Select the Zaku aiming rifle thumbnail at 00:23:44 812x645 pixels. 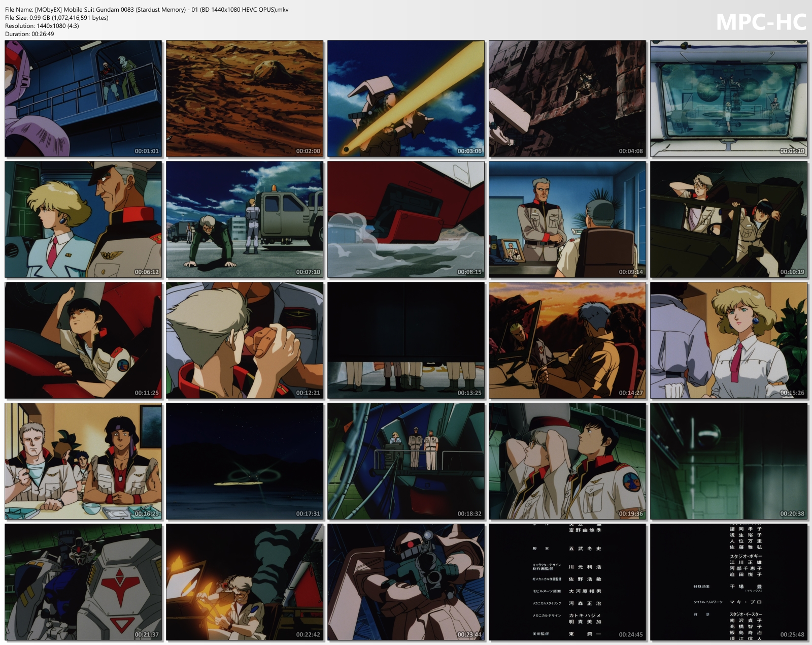tap(406, 582)
